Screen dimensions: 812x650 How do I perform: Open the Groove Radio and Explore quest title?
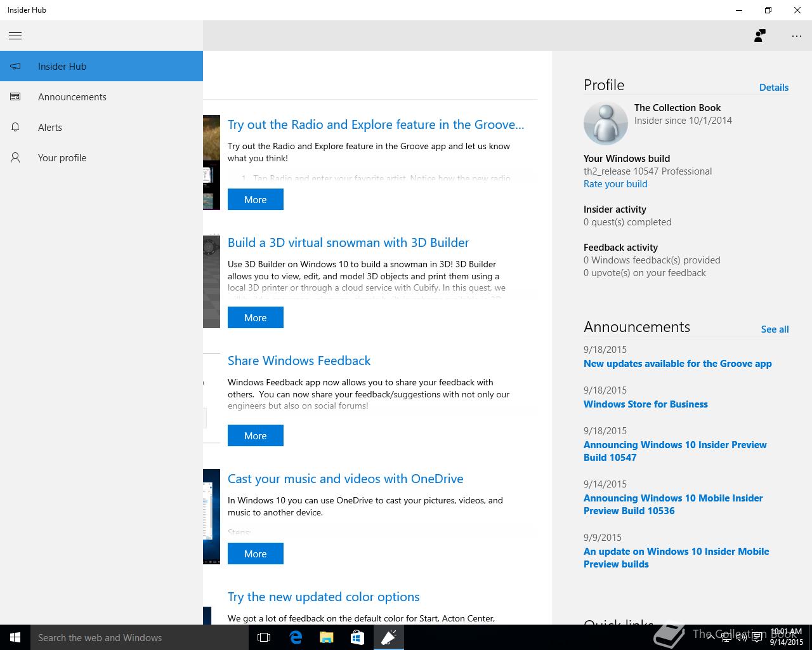376,124
